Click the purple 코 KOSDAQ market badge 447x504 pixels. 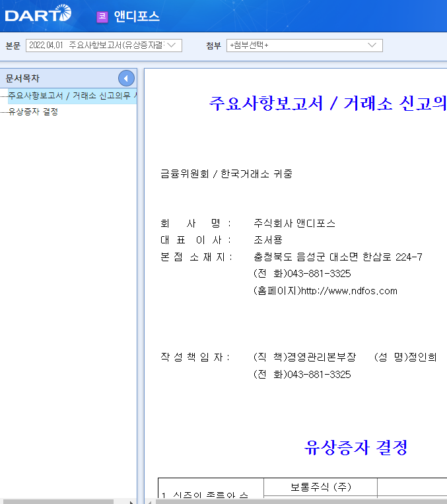pos(102,16)
